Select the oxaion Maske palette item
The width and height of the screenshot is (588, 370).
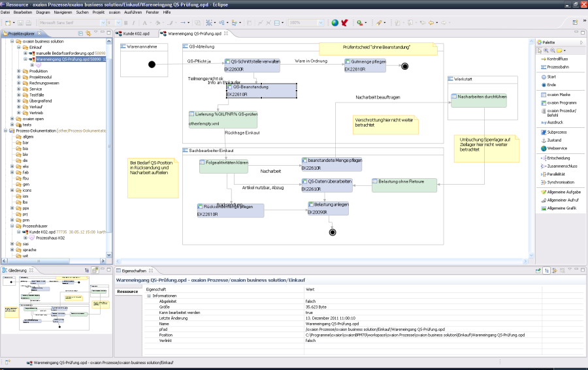pos(556,95)
